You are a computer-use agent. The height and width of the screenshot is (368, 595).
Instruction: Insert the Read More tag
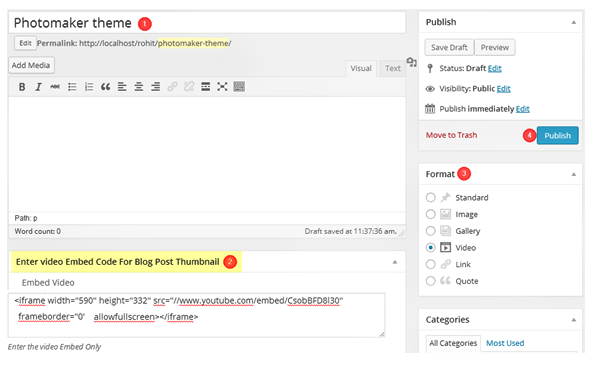point(206,87)
